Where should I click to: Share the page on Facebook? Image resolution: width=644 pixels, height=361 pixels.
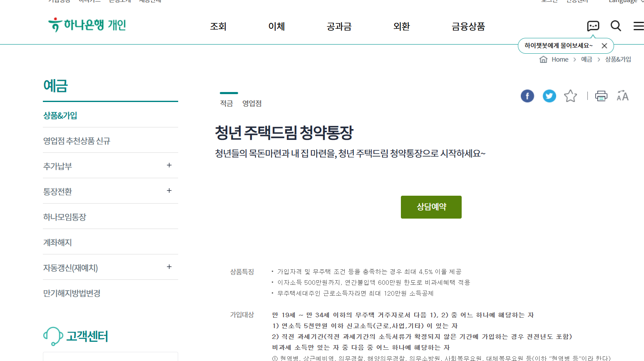(527, 96)
